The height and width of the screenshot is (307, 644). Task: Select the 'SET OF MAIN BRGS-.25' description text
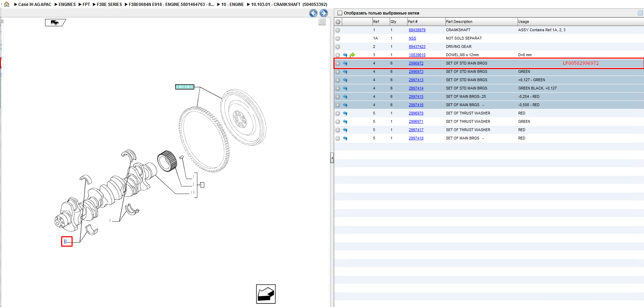point(466,97)
